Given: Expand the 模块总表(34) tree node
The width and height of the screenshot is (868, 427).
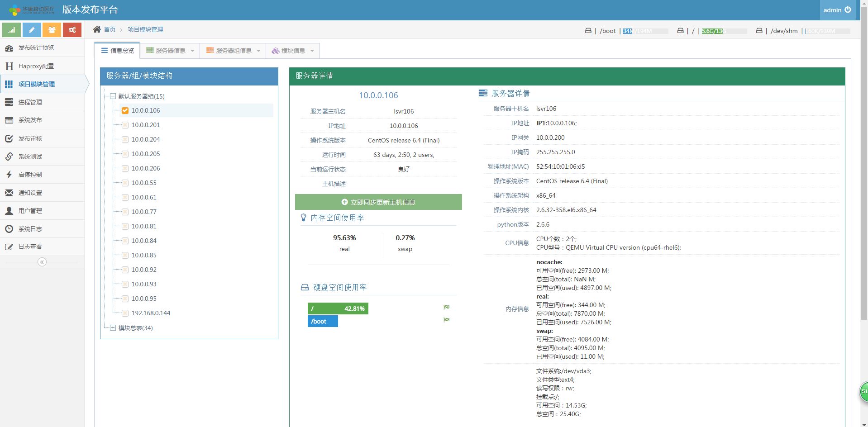Looking at the screenshot, I should (x=113, y=327).
